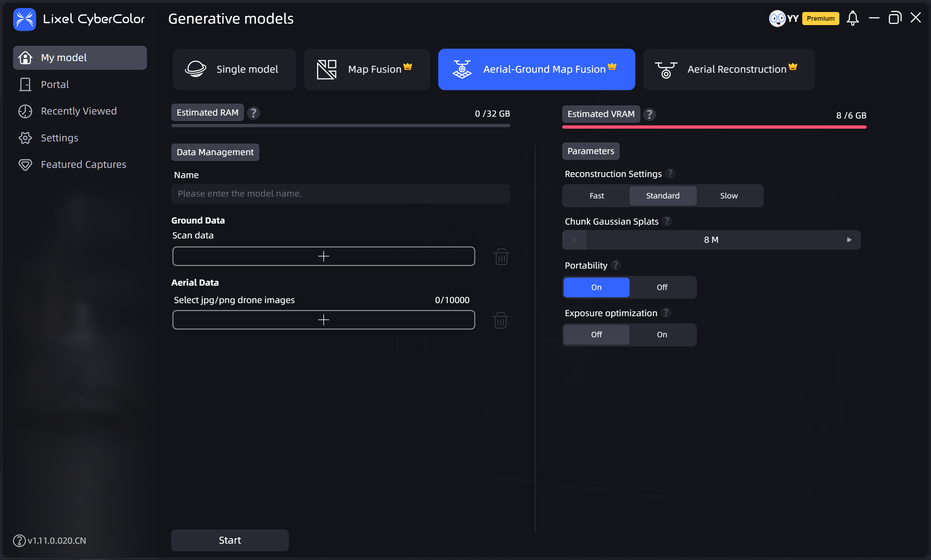Click the 8 M splats value

pyautogui.click(x=711, y=239)
